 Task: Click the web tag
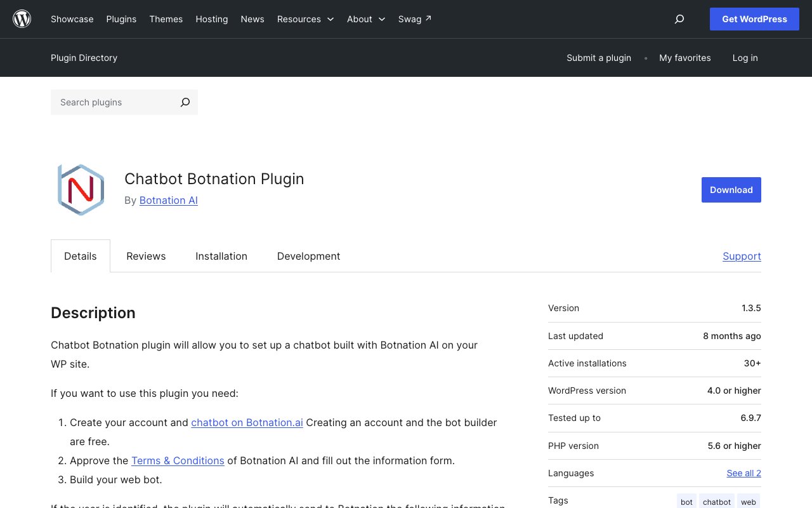pos(749,502)
